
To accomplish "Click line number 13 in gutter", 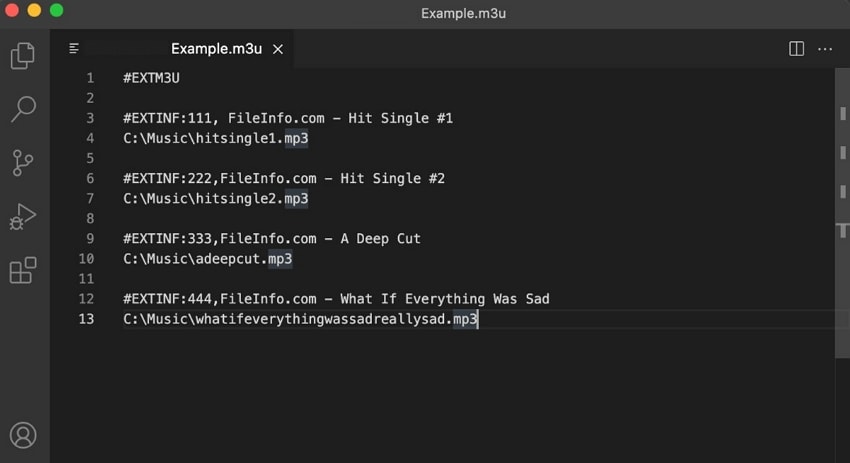I will coord(86,319).
